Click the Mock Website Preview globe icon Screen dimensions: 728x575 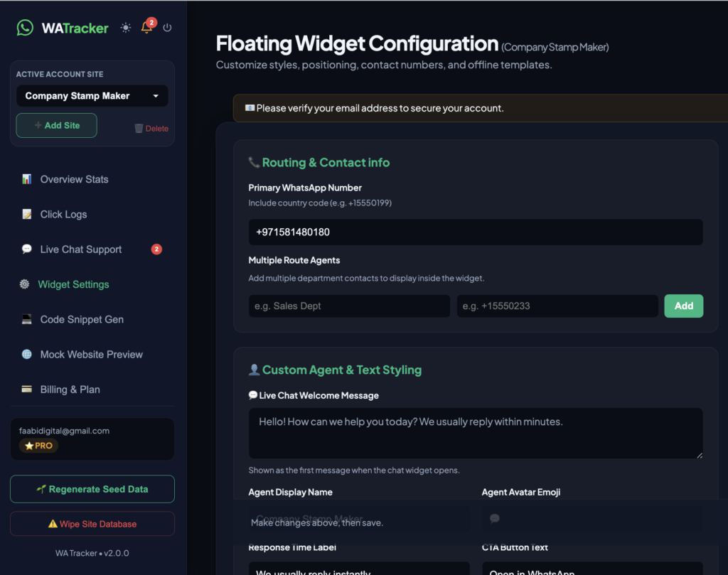(27, 354)
